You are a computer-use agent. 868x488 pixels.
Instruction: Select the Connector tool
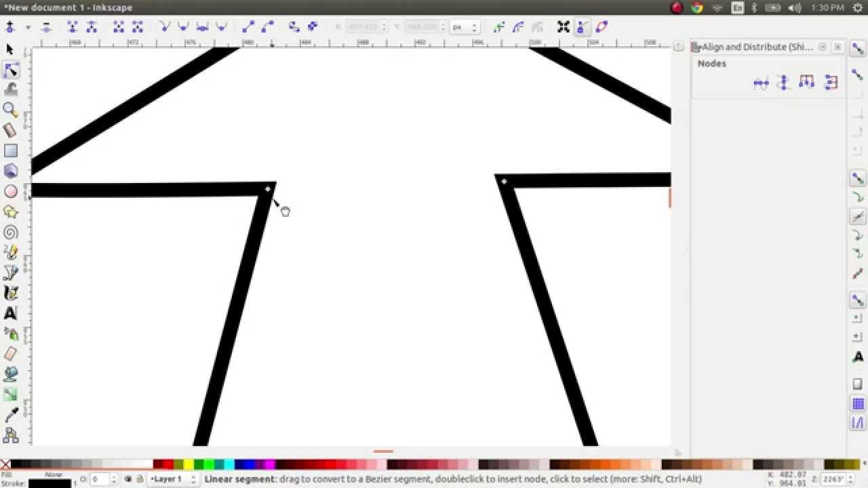pyautogui.click(x=10, y=434)
